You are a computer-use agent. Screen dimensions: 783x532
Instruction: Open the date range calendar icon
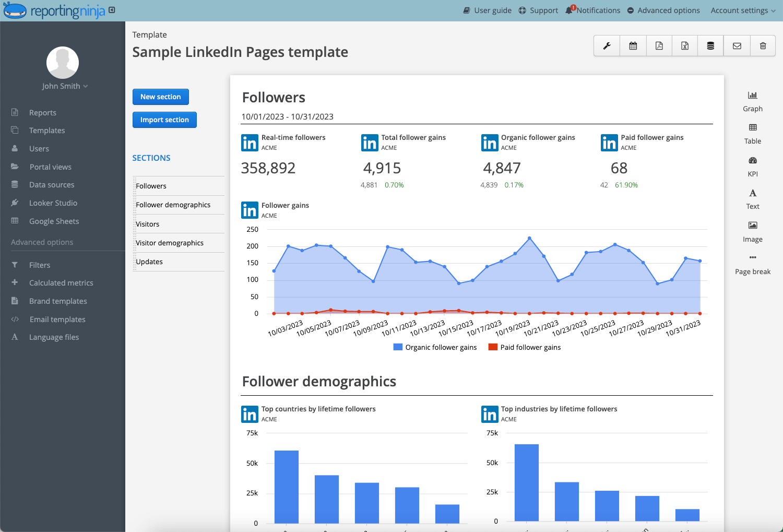coord(633,45)
